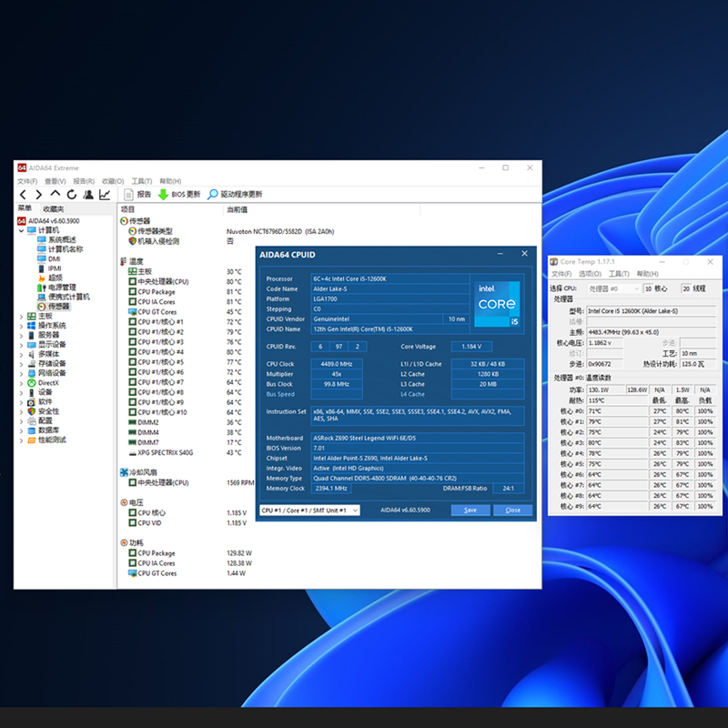
Task: Click the Save button in CPUID dialog
Action: pyautogui.click(x=470, y=511)
